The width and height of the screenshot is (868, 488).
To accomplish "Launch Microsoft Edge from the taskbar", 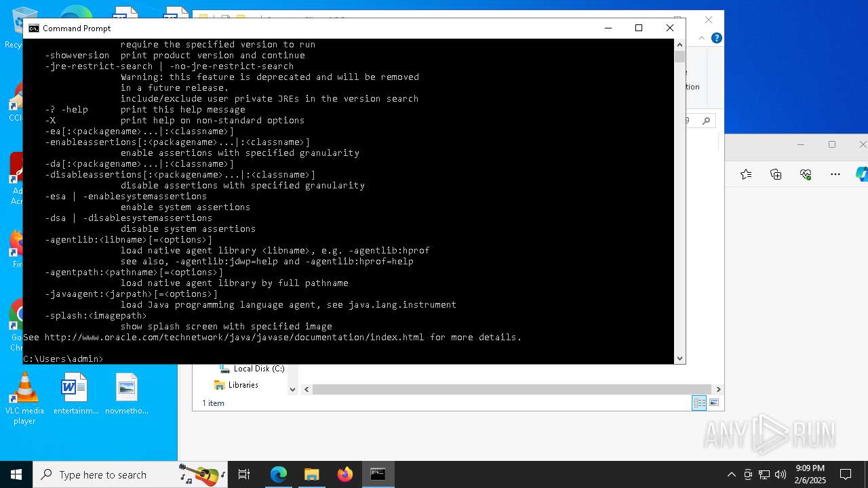I will 279,474.
